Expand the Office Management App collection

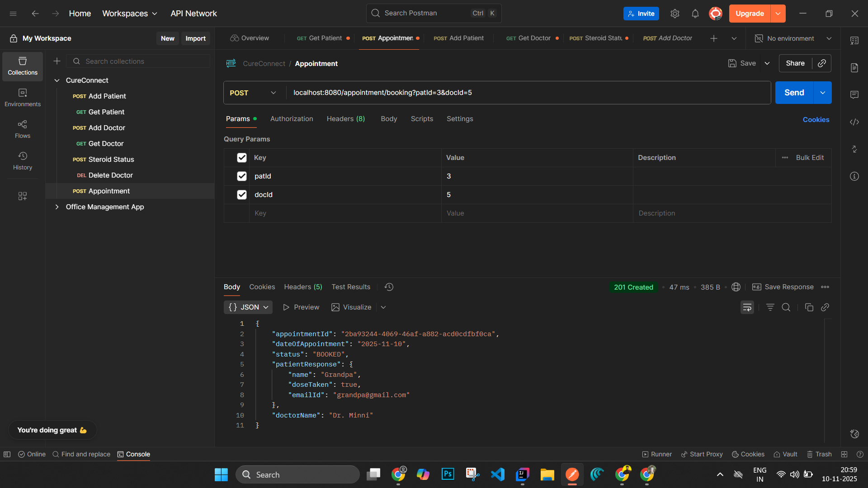[57, 207]
